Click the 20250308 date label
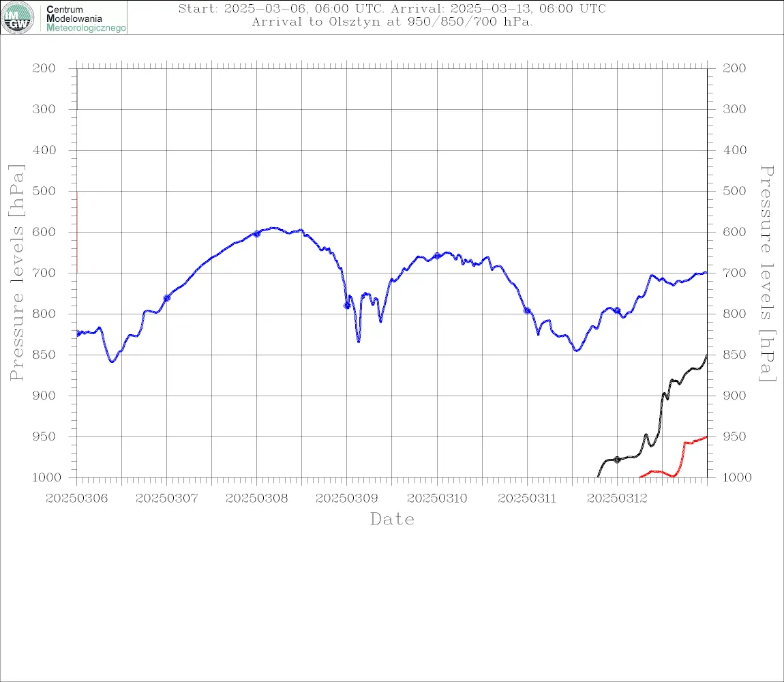This screenshot has height=682, width=784. (x=256, y=499)
